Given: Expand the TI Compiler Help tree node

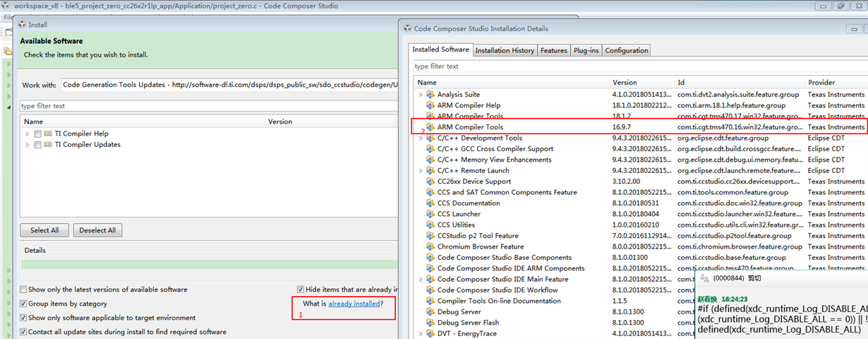Looking at the screenshot, I should coord(28,134).
